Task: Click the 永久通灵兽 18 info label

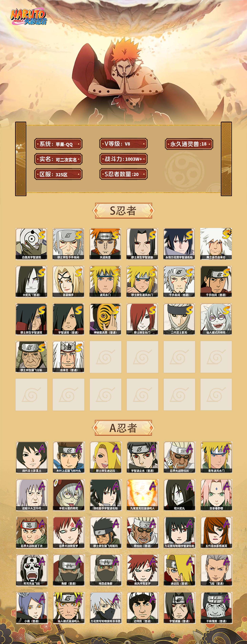Action: (x=189, y=144)
